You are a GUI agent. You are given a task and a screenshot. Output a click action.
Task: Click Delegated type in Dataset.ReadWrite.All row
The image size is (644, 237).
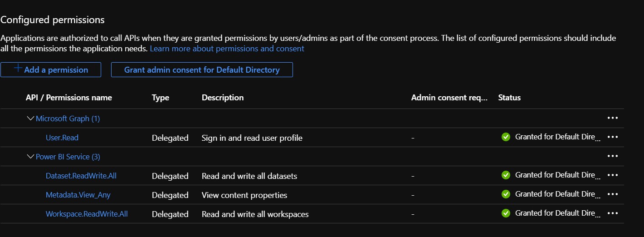[x=170, y=176]
